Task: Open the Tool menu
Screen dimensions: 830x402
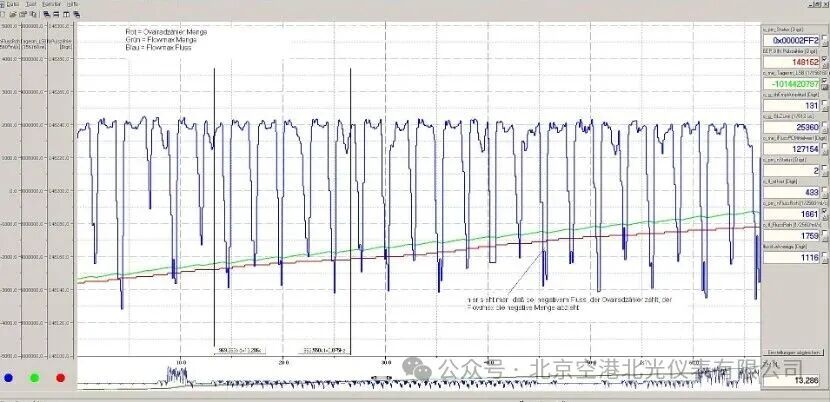Action: point(31,4)
